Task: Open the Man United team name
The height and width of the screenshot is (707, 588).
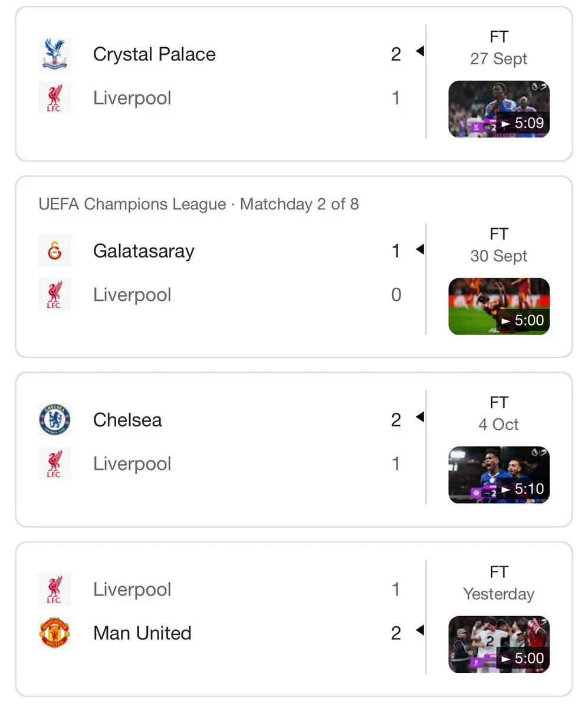Action: pos(143,633)
